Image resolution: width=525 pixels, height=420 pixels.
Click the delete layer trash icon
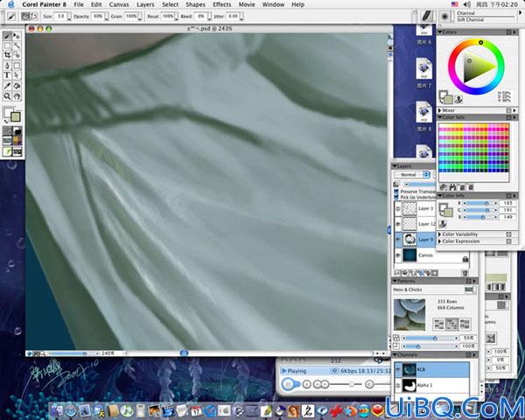(465, 273)
